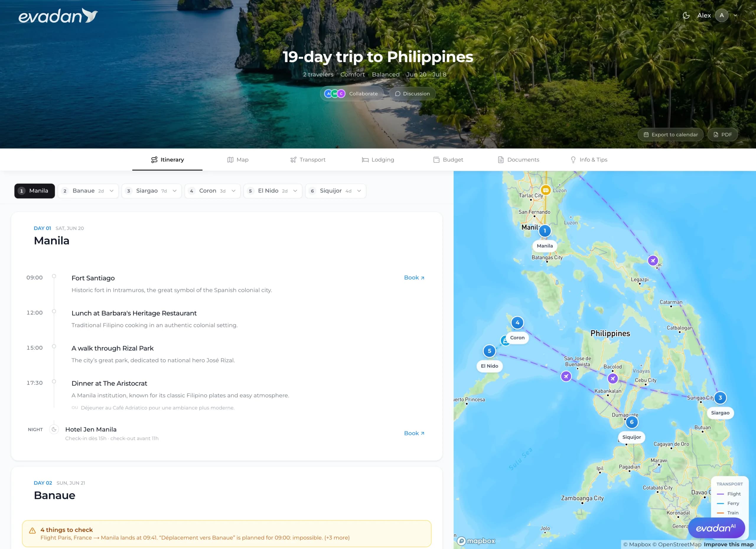756x549 pixels.
Task: Expand the Banaue 2d chevron
Action: pyautogui.click(x=112, y=191)
